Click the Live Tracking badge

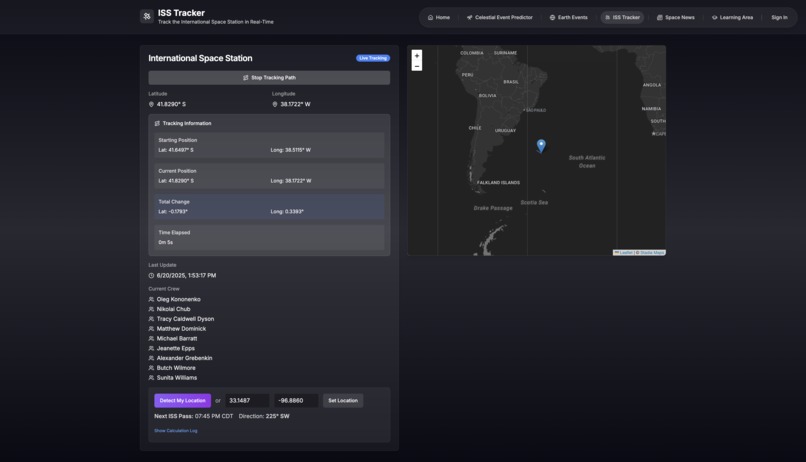click(x=373, y=58)
